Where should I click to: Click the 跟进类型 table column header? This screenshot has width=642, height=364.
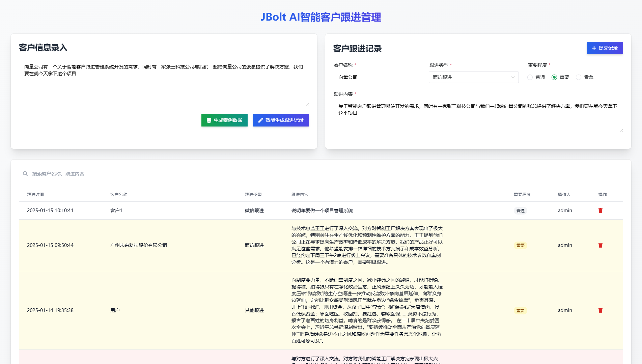tap(253, 195)
